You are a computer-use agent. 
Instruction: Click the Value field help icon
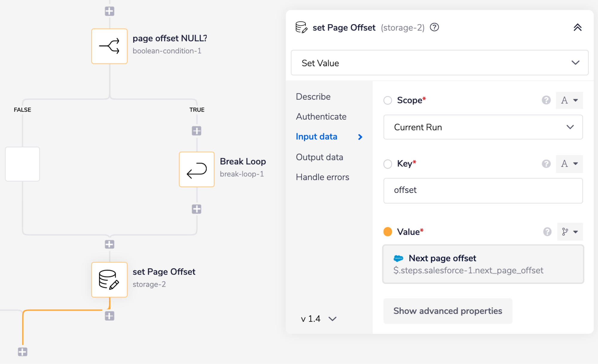tap(547, 232)
